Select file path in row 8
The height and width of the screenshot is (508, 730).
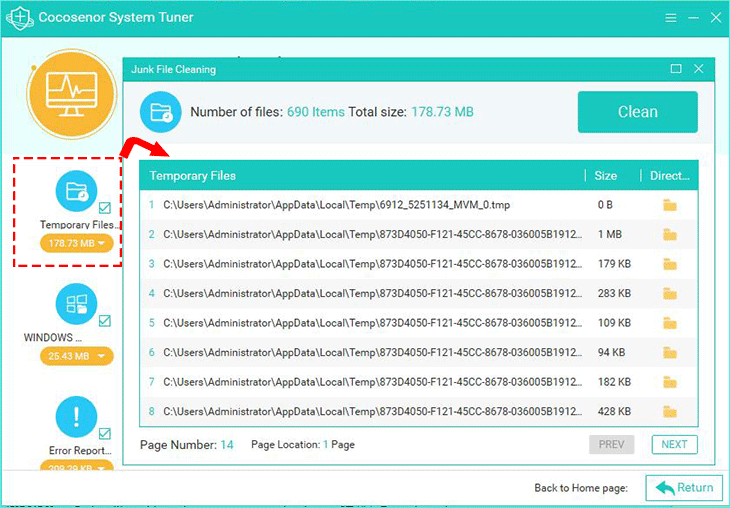(x=372, y=411)
